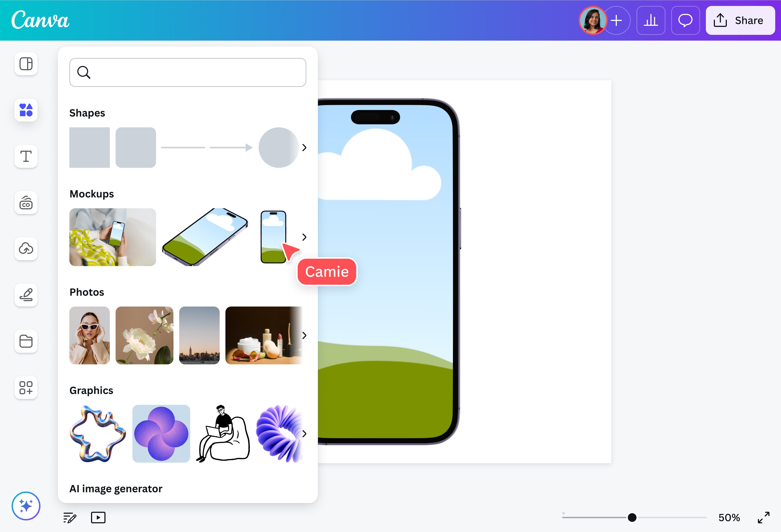Click the zoom slider handle

tap(632, 518)
